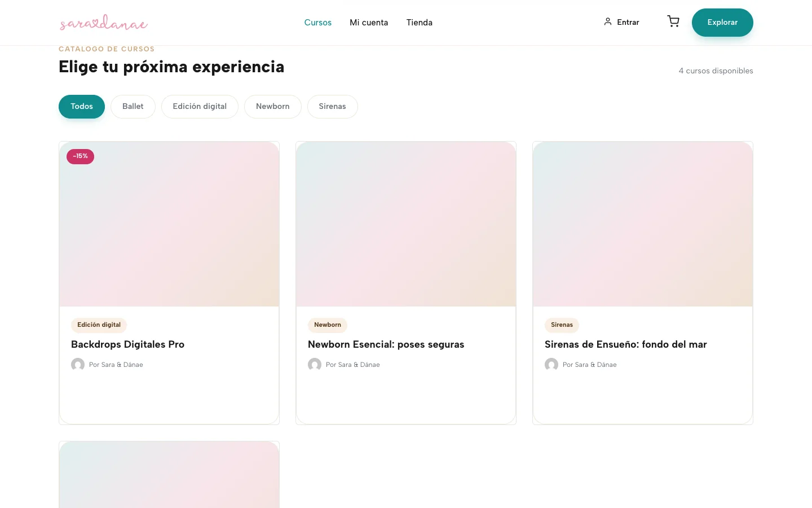Click the Explorar button
The height and width of the screenshot is (508, 812).
coord(722,23)
